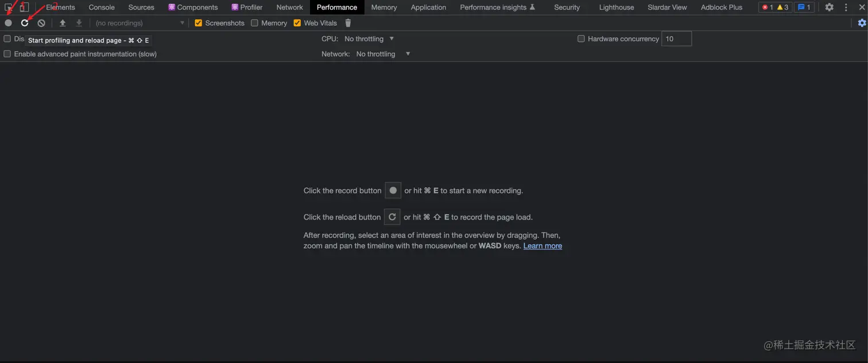The image size is (868, 363).
Task: Switch to the Memory tab
Action: tap(384, 7)
